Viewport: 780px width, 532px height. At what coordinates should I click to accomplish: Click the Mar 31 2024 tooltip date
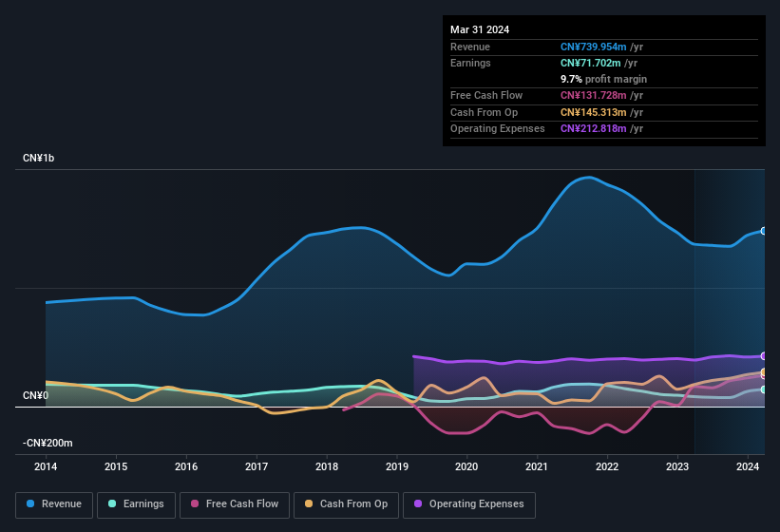point(480,29)
